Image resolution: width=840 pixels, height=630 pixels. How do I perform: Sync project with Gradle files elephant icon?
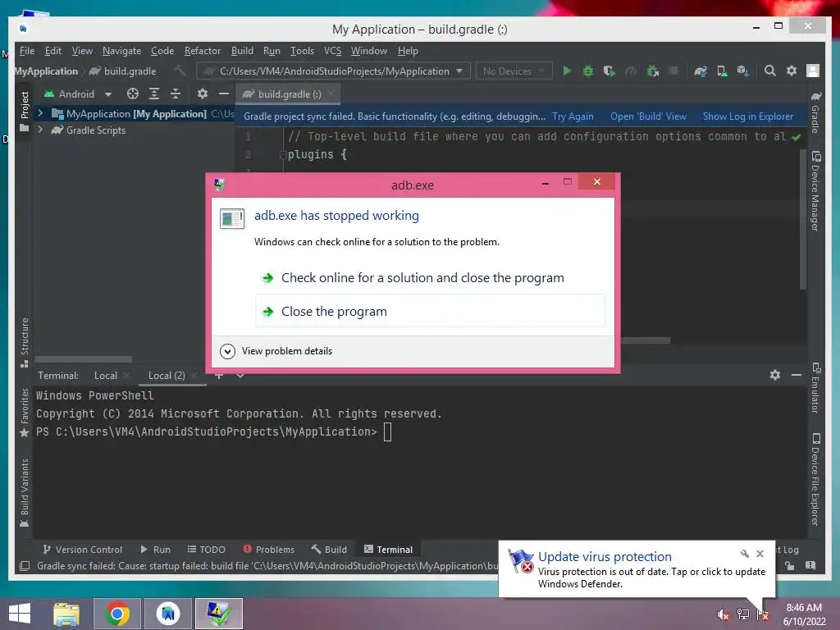(x=701, y=71)
